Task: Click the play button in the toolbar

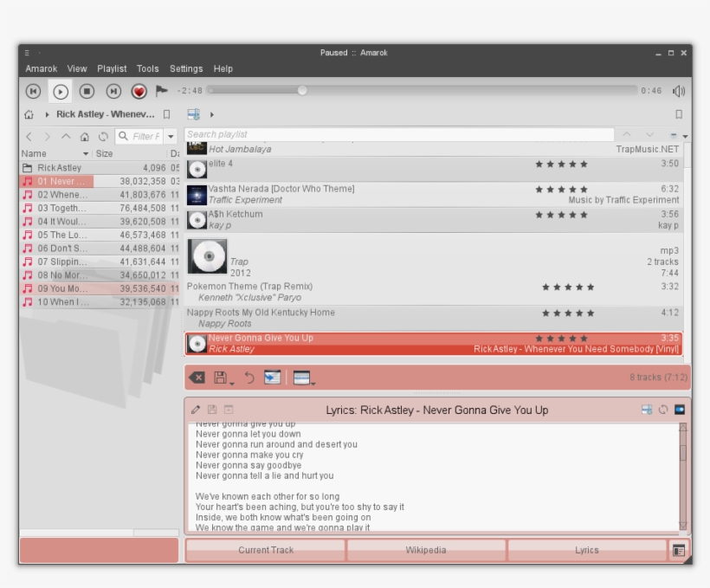Action: (61, 91)
